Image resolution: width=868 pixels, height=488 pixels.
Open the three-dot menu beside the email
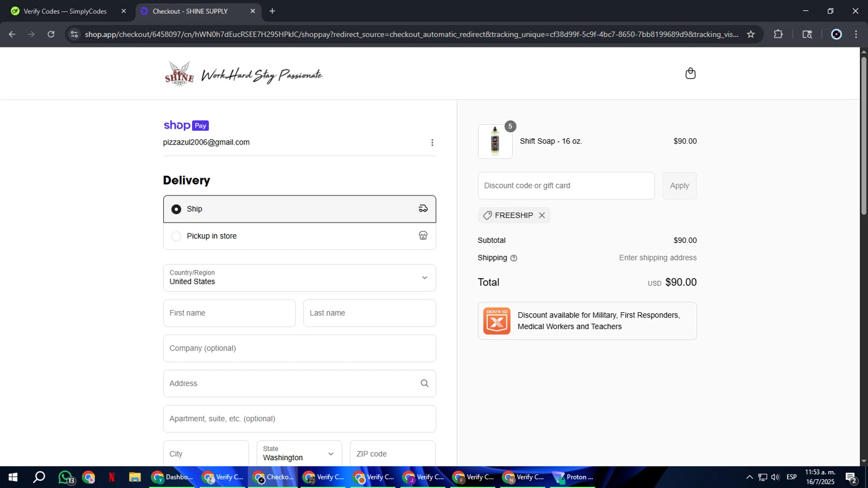pyautogui.click(x=432, y=143)
